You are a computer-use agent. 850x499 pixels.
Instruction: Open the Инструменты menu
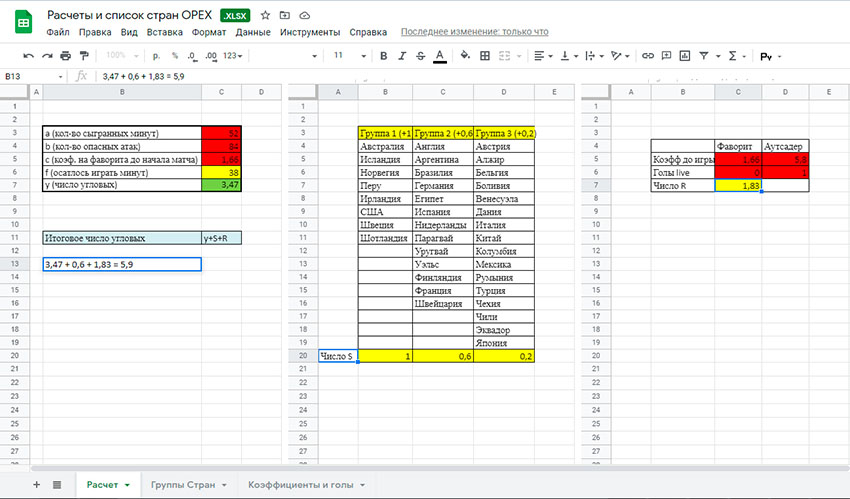click(x=310, y=32)
